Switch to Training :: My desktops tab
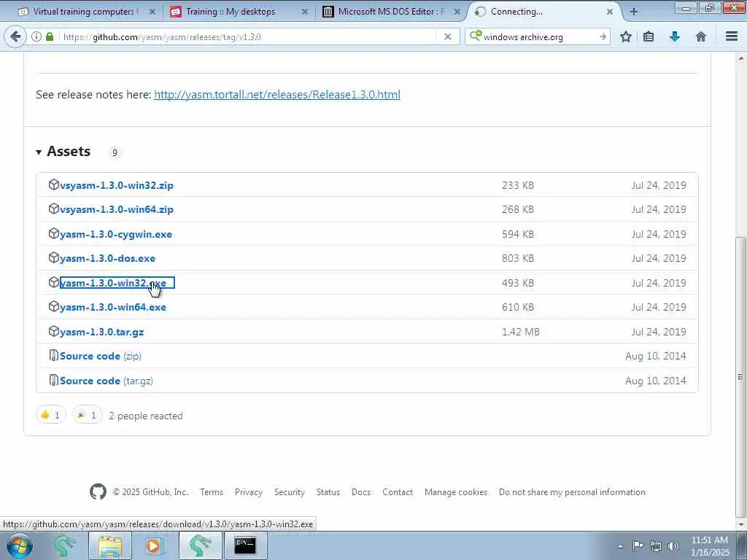This screenshot has height=560, width=747. 239,12
